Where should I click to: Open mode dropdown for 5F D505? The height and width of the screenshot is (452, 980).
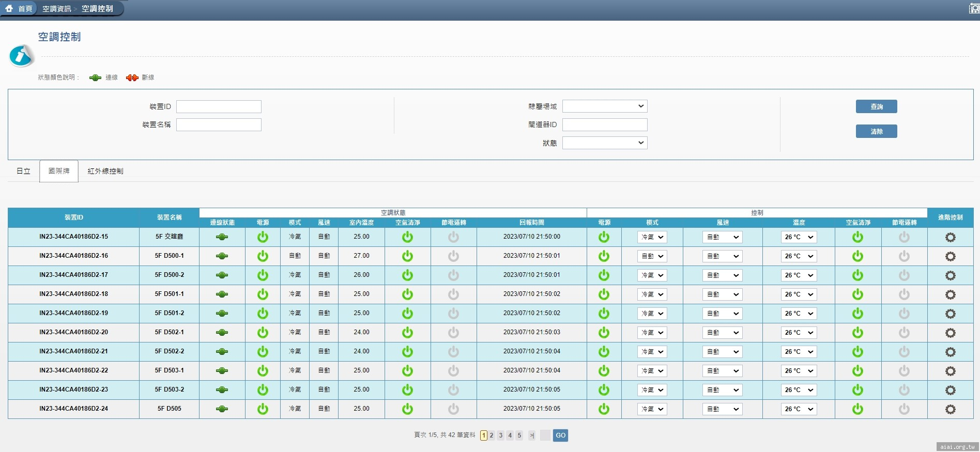point(652,409)
